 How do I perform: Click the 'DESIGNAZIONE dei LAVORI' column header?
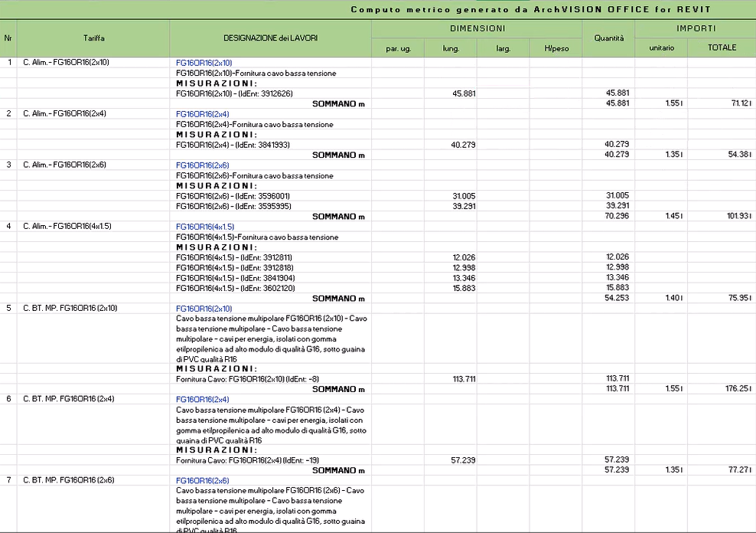pyautogui.click(x=270, y=38)
